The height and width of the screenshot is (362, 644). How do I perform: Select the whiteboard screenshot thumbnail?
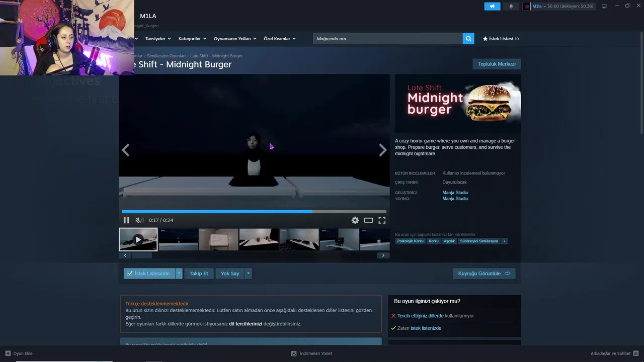point(218,239)
